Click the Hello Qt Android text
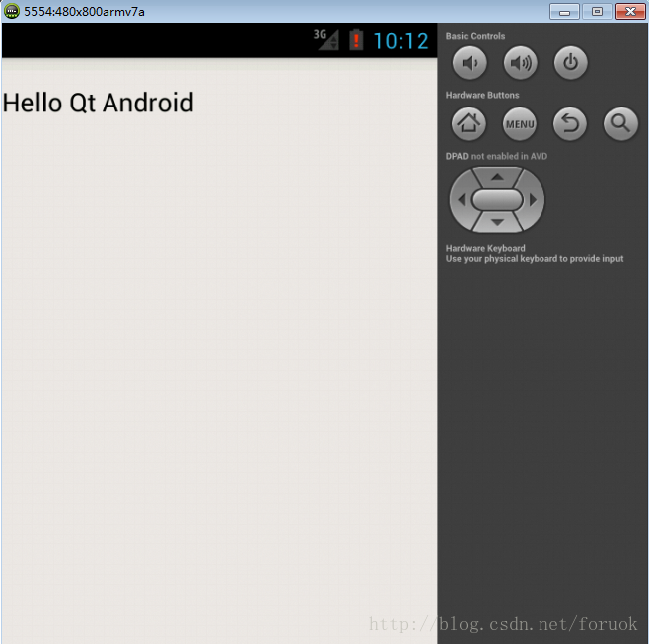This screenshot has height=644, width=649. [99, 103]
